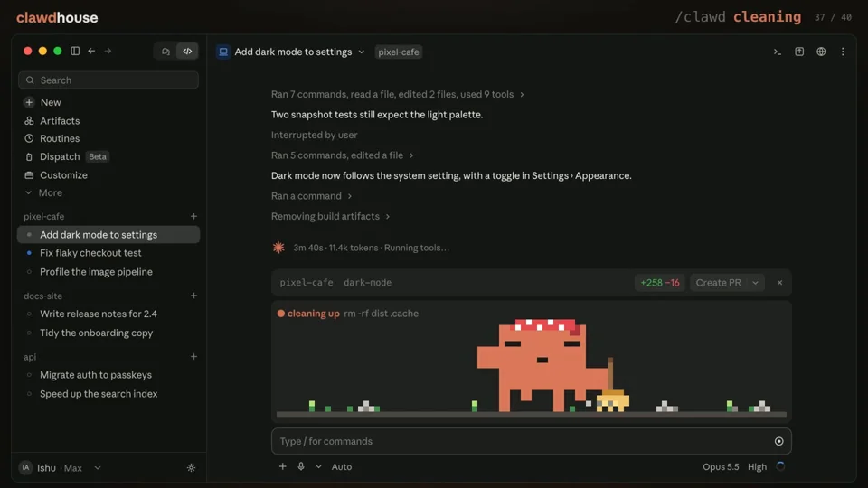Click Create PR
This screenshot has height=488, width=868.
pyautogui.click(x=718, y=283)
